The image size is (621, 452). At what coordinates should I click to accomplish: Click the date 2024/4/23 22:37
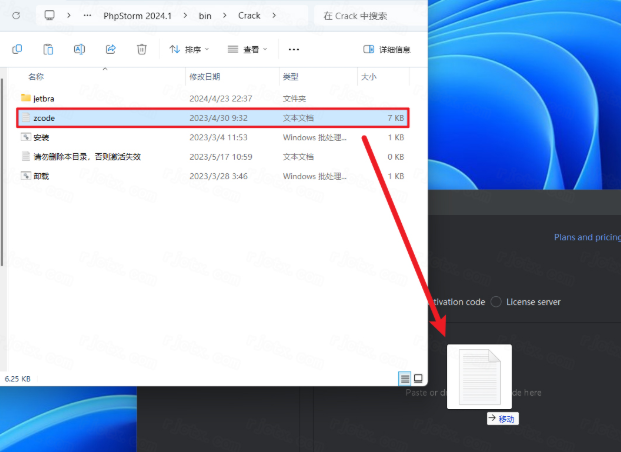[x=221, y=98]
